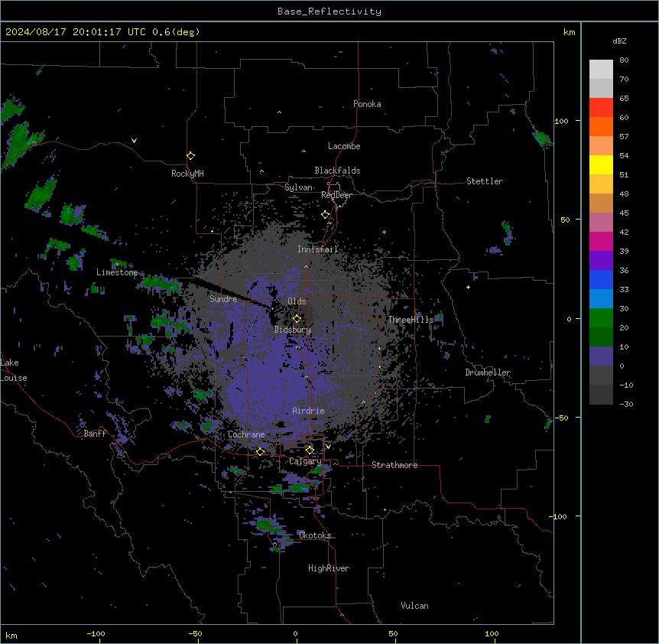This screenshot has width=659, height=644.
Task: Select the Vulcan label
Action: [415, 606]
